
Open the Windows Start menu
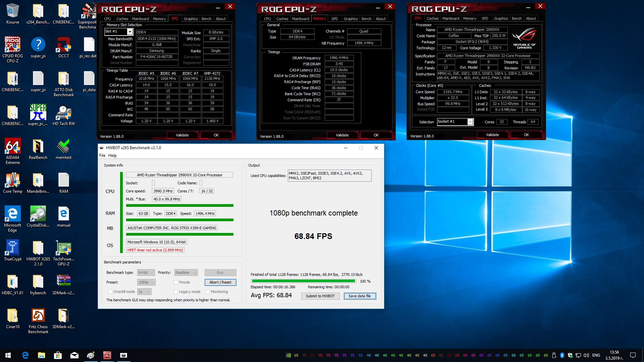(x=8, y=355)
